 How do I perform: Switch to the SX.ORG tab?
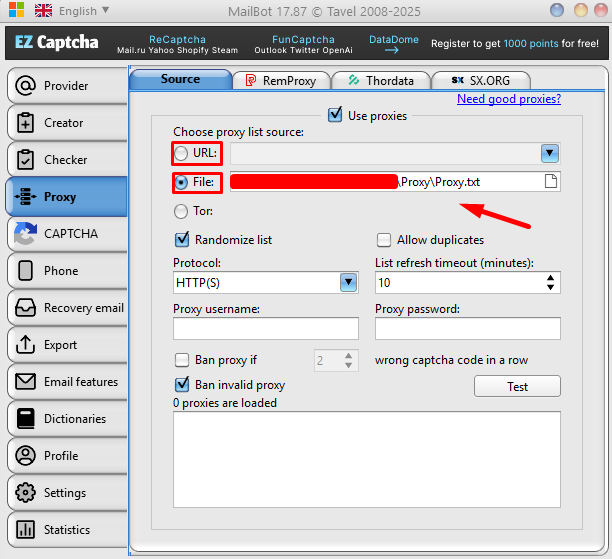[x=481, y=80]
